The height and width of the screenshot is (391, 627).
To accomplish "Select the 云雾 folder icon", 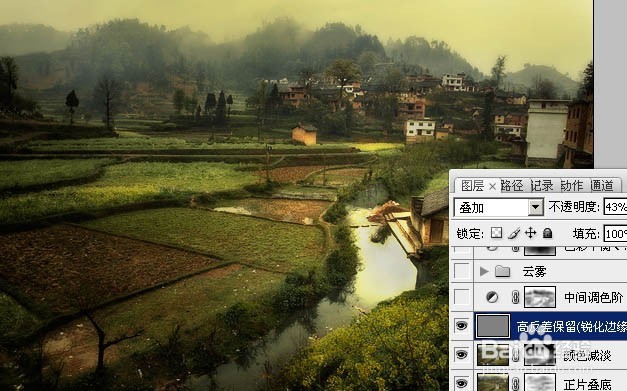I will coord(502,271).
